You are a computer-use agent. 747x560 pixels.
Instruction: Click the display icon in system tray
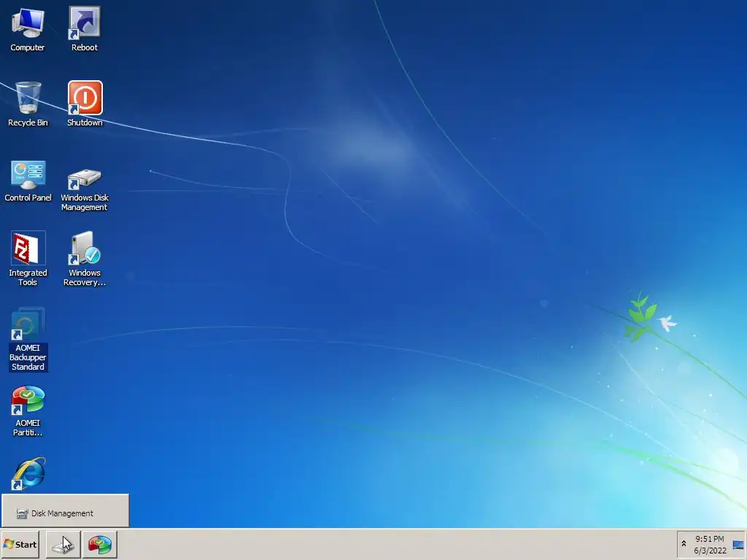click(x=738, y=545)
